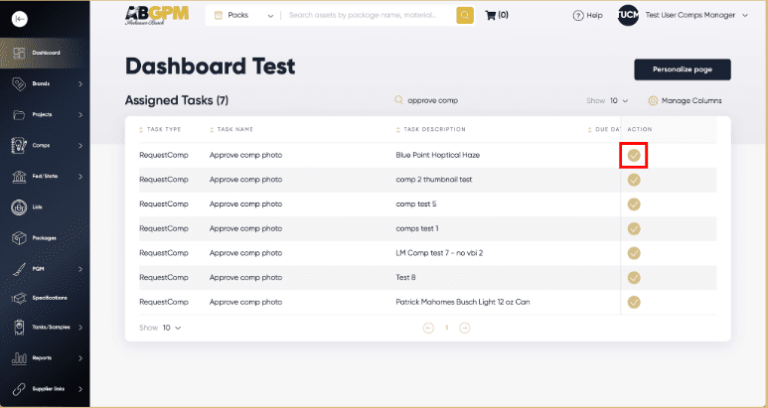Click the Personalize page button
768x408 pixels.
click(682, 69)
